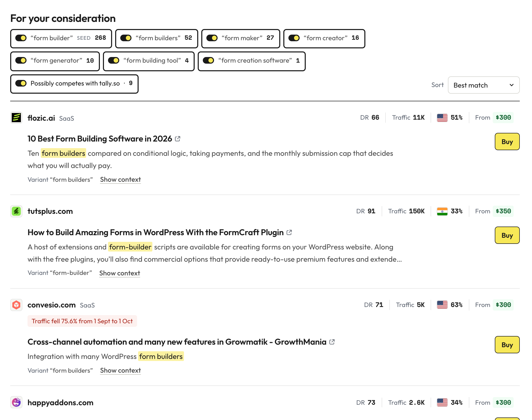Viewport: 532px width, 420px height.
Task: Toggle the "form builders" keyword switch
Action: (x=126, y=38)
